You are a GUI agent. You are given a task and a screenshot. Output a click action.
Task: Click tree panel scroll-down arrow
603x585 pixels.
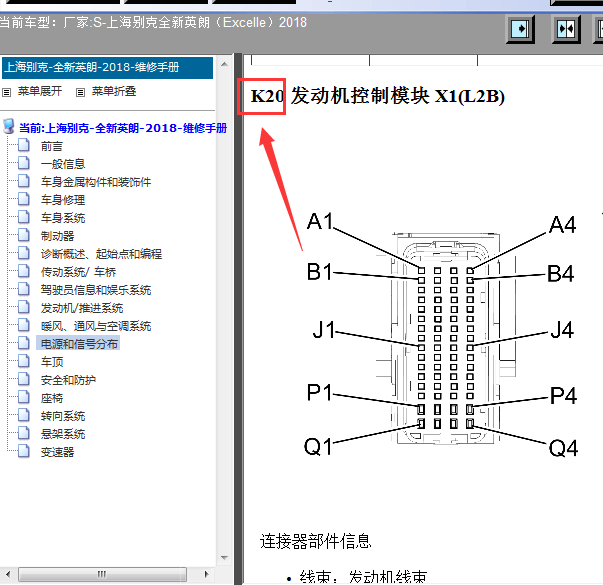tap(225, 558)
